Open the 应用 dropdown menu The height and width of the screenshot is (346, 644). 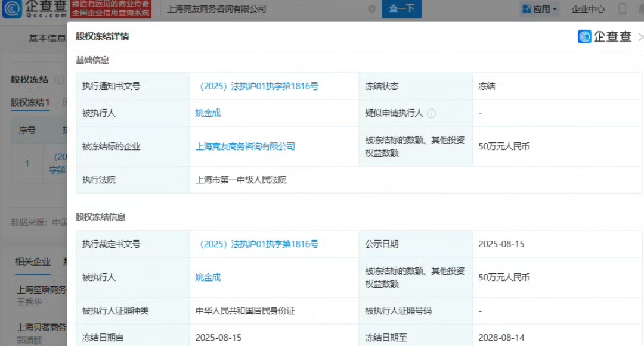point(539,8)
